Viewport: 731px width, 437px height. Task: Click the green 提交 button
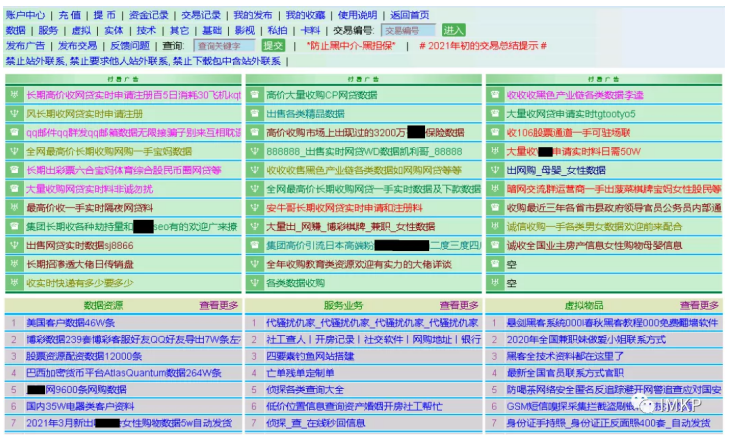click(x=273, y=45)
